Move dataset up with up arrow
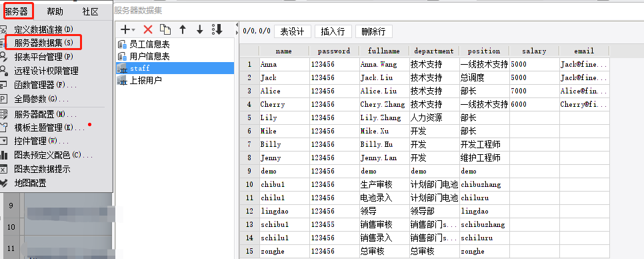Viewport: 644px width, 259px height. click(x=183, y=29)
